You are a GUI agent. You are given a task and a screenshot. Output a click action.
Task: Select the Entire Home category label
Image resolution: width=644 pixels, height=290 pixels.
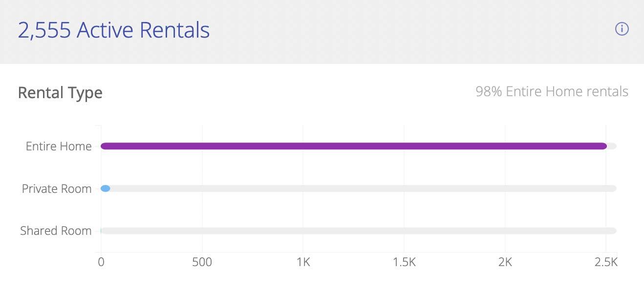click(59, 146)
